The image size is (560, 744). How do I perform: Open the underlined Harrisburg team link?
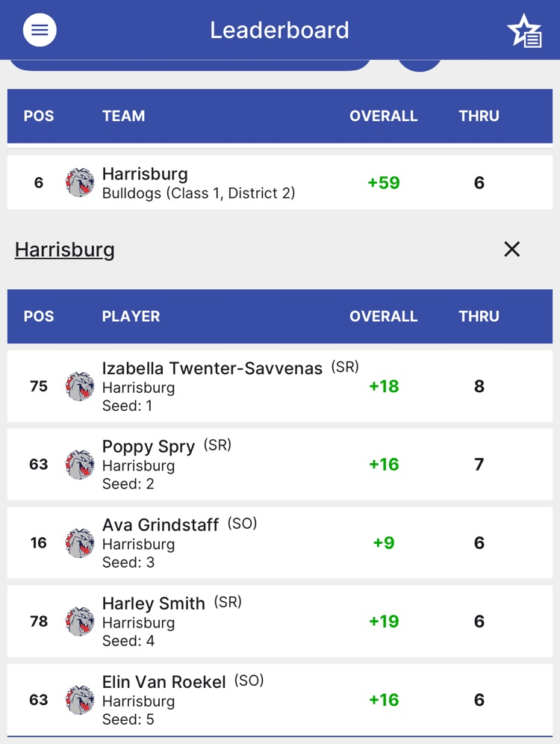[65, 249]
